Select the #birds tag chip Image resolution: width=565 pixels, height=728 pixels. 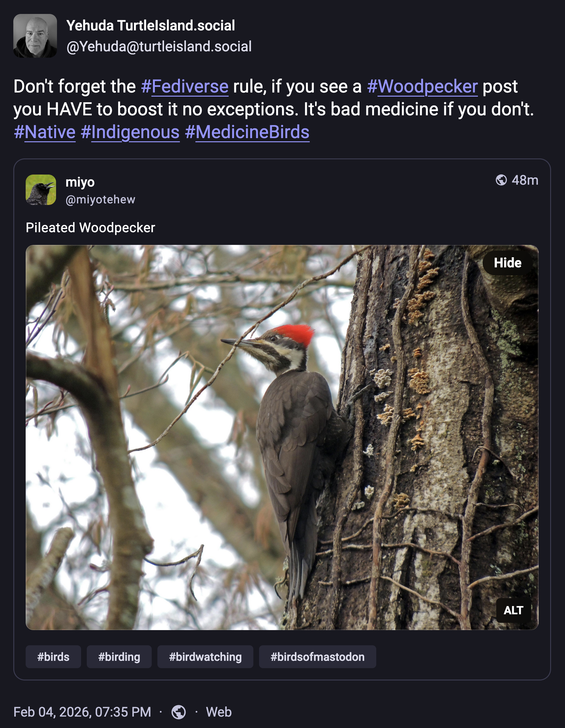click(53, 657)
